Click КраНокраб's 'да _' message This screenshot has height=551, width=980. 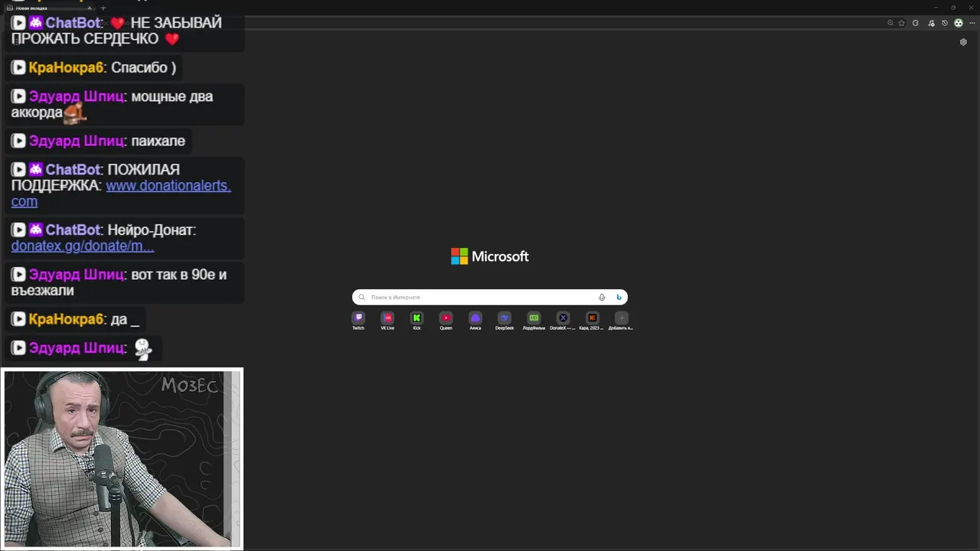[76, 319]
